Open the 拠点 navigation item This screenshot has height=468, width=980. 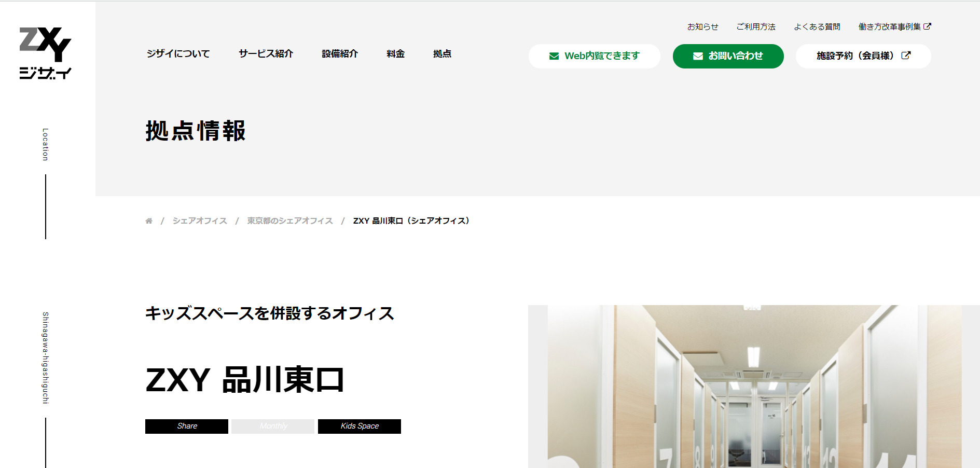(x=442, y=54)
